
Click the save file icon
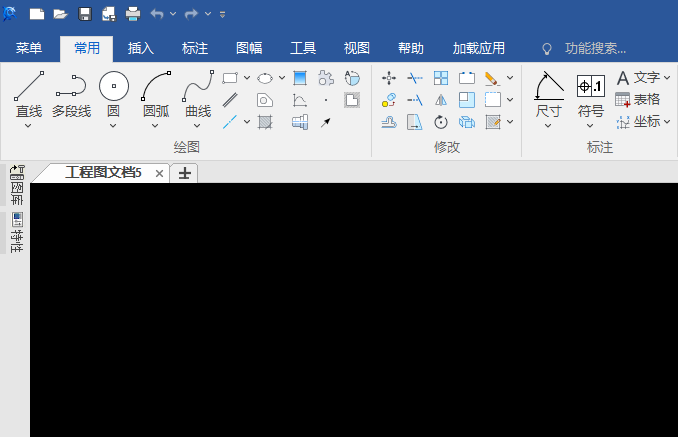(85, 14)
